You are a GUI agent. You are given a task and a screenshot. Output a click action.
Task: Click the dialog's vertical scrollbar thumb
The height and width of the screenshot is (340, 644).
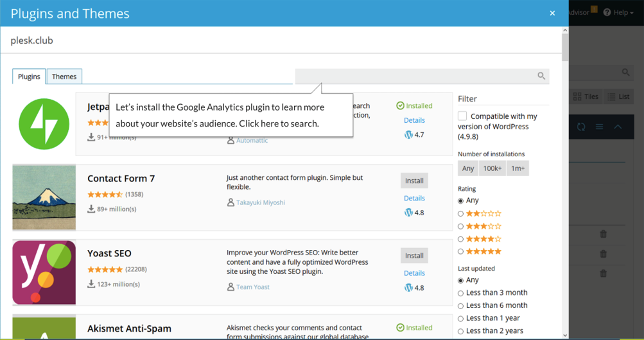point(565,48)
